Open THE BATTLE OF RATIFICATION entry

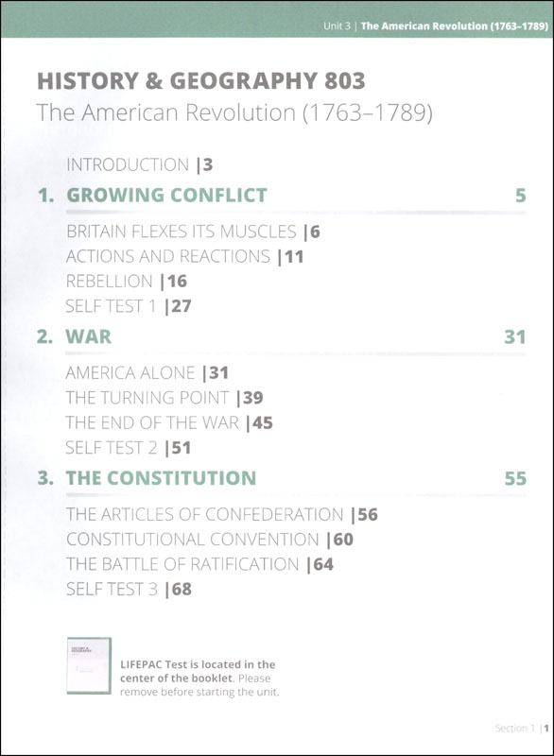[x=200, y=564]
